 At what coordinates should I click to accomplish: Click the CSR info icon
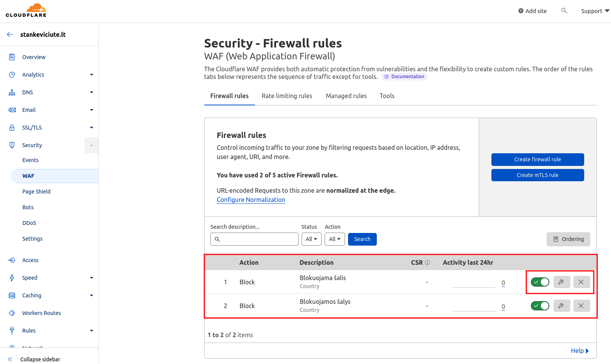click(x=427, y=262)
